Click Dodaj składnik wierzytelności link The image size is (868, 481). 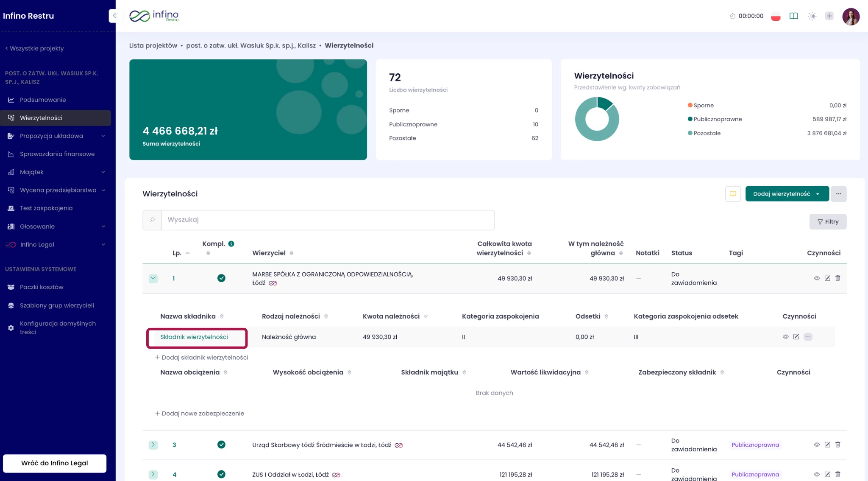pyautogui.click(x=202, y=358)
